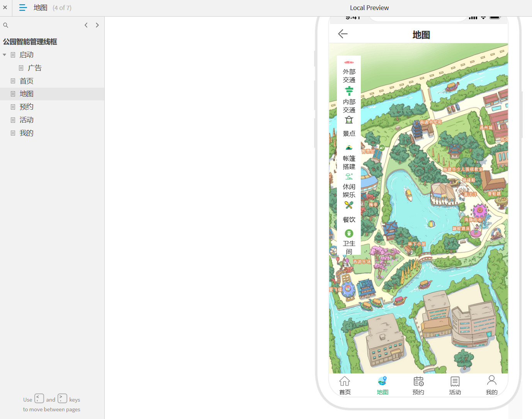Tap the 外部交通 bus icon
This screenshot has width=532, height=419.
coord(349,62)
